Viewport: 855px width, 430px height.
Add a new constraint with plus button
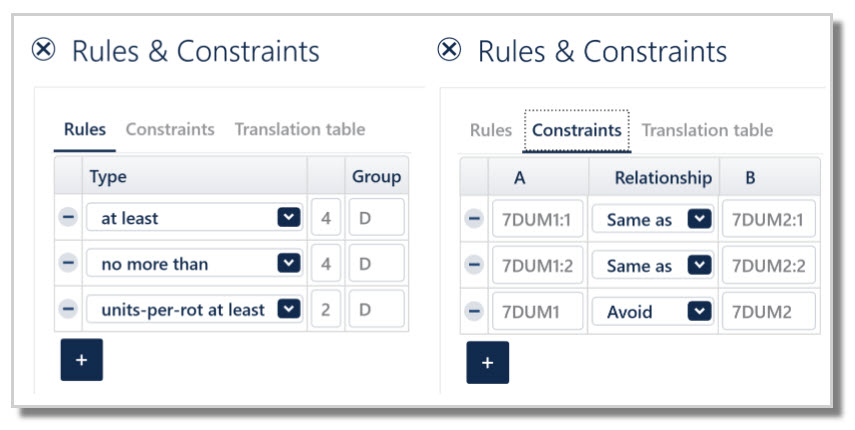[x=487, y=362]
